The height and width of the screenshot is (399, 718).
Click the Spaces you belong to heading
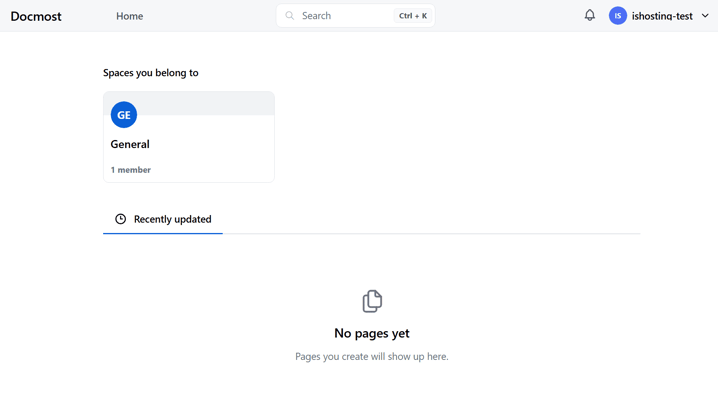[151, 73]
